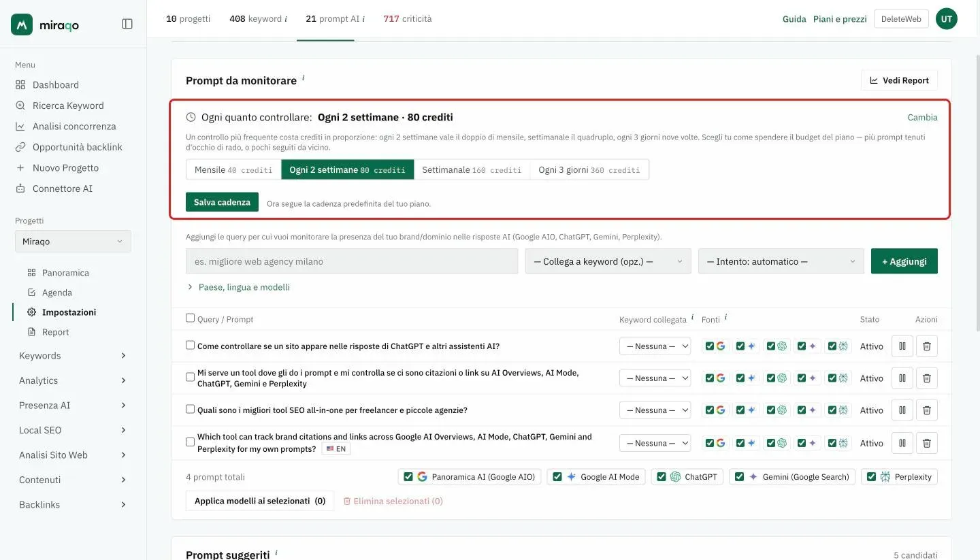Click 'Applica modelli ai selezionati (0)'
The width and height of the screenshot is (980, 560).
click(x=260, y=501)
